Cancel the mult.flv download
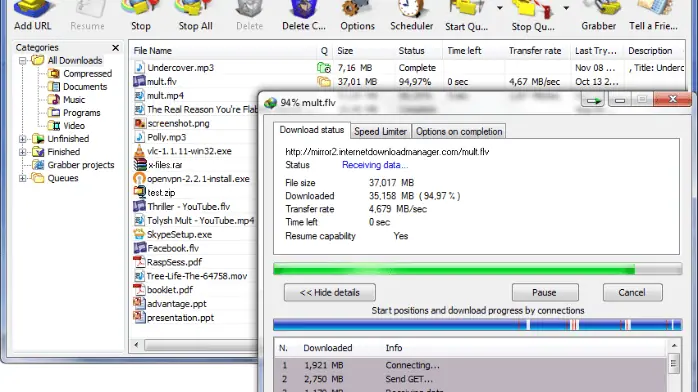Image resolution: width=698 pixels, height=392 pixels. tap(632, 292)
